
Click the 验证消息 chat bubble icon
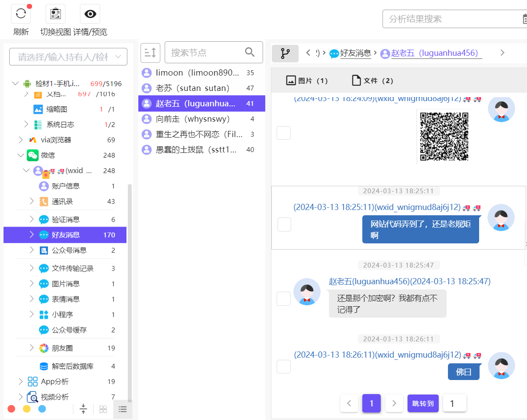[44, 220]
